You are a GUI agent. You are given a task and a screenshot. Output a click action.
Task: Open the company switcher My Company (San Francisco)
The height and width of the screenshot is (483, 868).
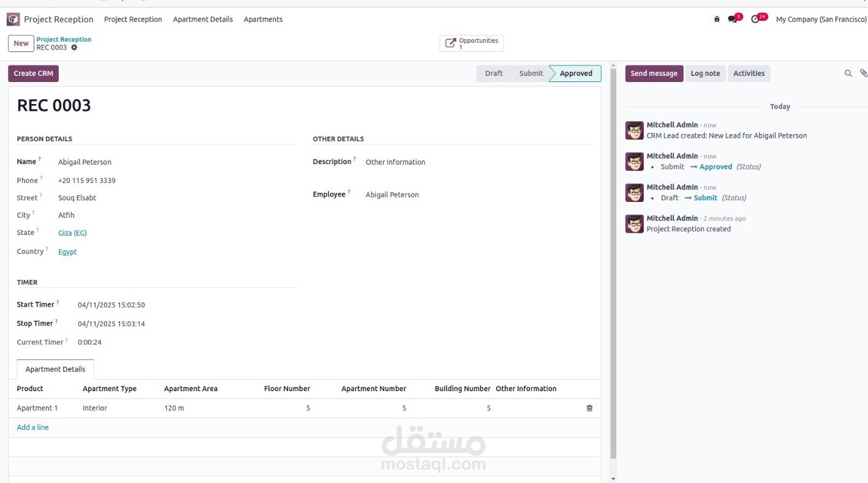point(821,20)
